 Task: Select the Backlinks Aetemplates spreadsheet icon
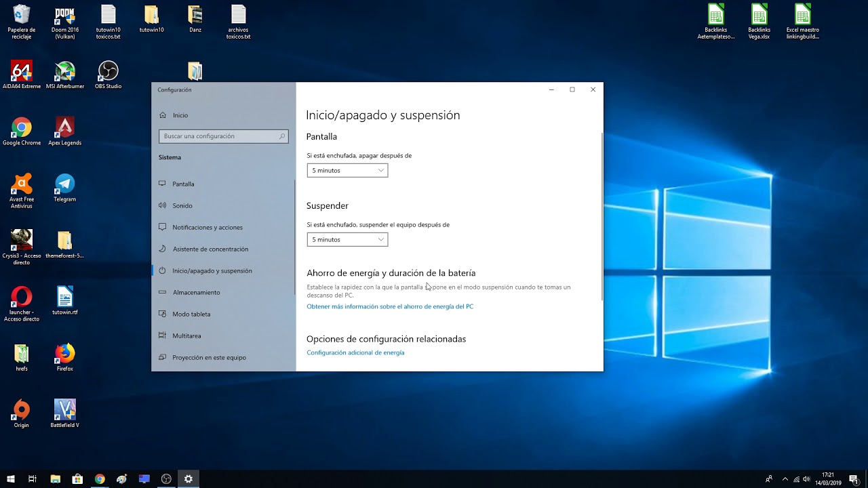click(x=716, y=22)
